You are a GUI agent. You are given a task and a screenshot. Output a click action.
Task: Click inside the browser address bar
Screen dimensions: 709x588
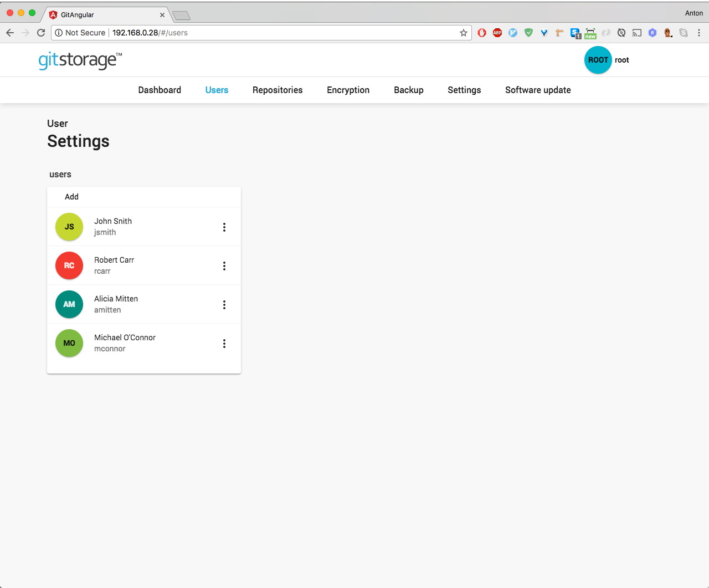coord(277,33)
